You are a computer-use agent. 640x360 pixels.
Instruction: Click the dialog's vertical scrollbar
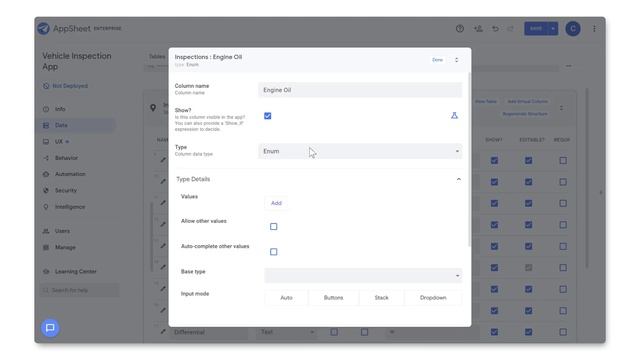[469, 159]
